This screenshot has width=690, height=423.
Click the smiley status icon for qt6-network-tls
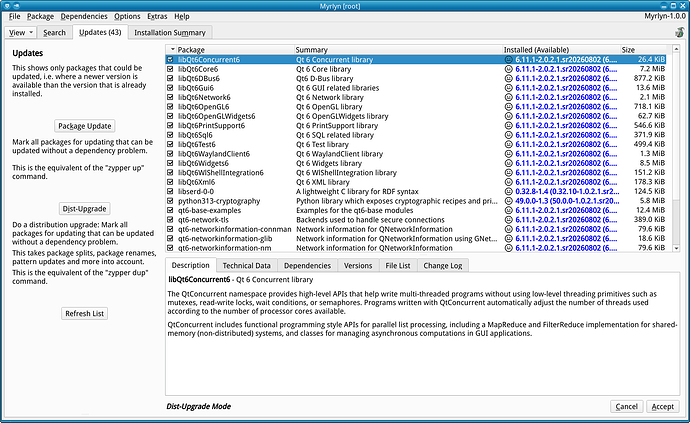coord(508,220)
